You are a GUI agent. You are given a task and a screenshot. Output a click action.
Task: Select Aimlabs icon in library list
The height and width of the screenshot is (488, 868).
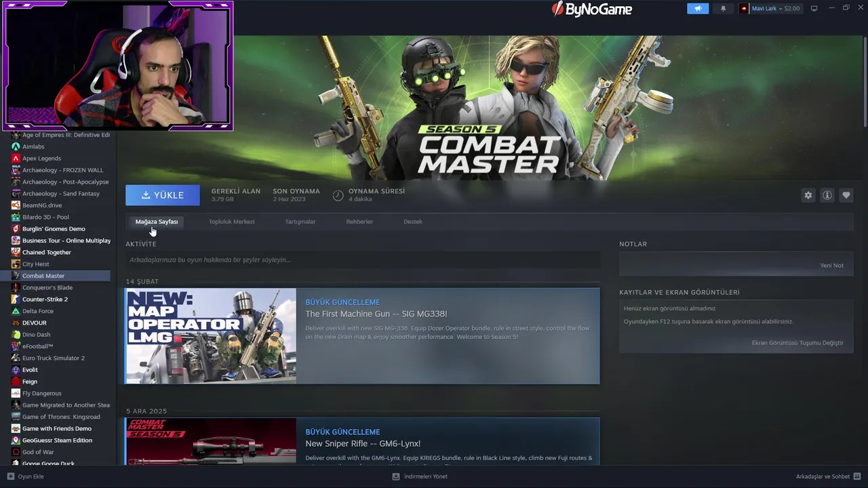coord(16,146)
